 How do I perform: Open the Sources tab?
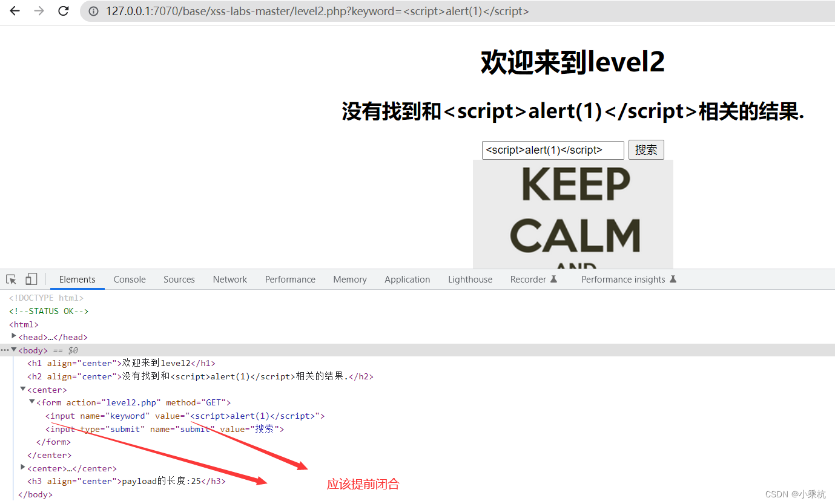179,280
